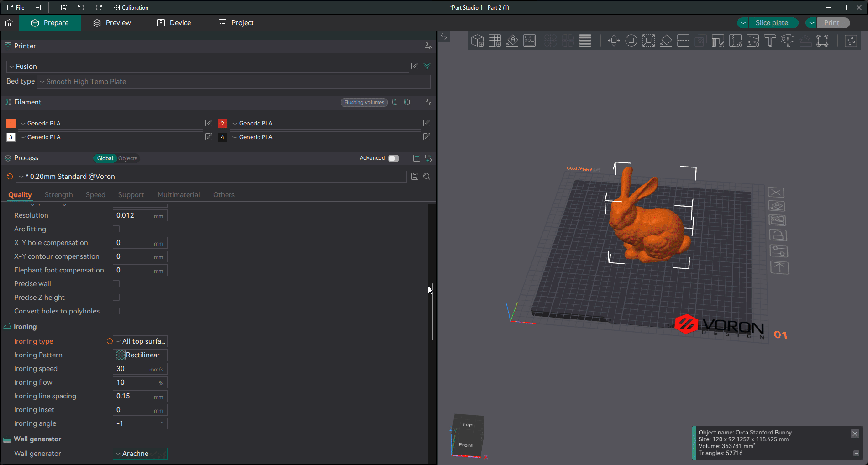
Task: Open the File menu
Action: tap(16, 7)
